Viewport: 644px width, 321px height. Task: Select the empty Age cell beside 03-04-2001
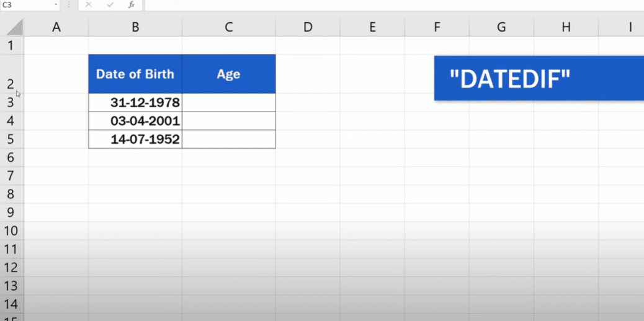229,121
